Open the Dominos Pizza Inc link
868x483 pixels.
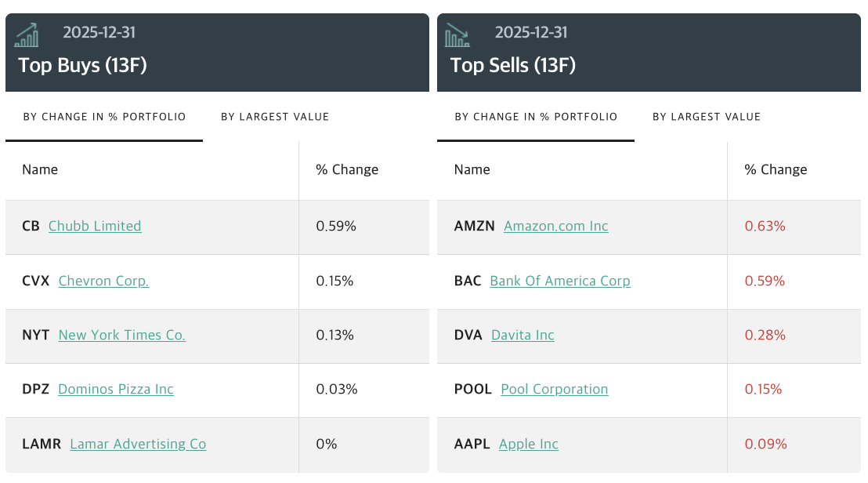click(116, 389)
